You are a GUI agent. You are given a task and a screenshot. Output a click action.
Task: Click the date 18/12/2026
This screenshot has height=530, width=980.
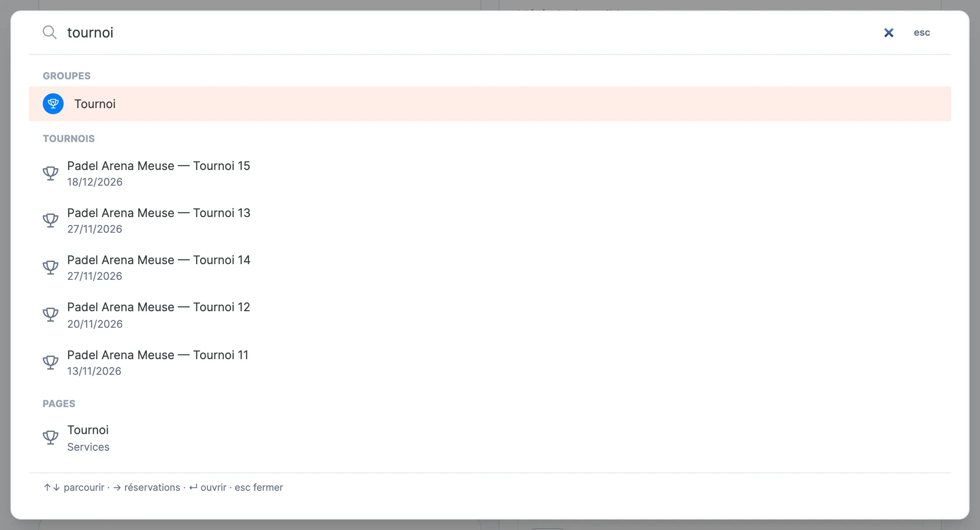(x=95, y=182)
